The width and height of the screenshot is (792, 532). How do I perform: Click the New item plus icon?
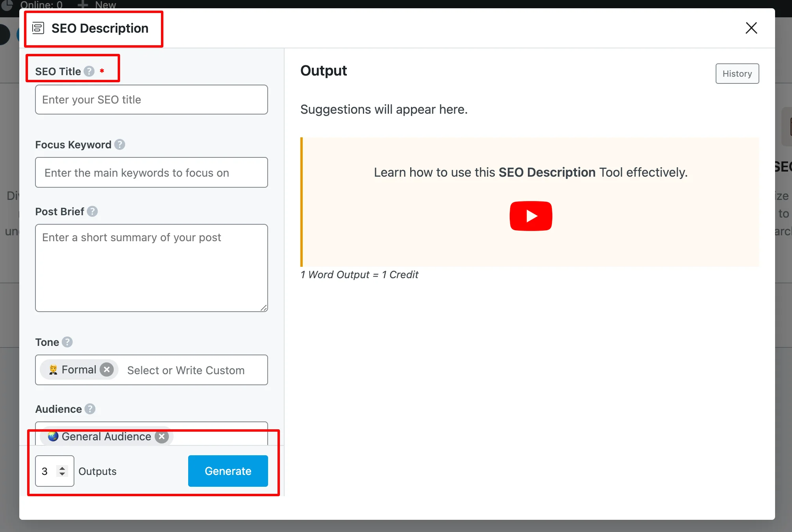[82, 5]
